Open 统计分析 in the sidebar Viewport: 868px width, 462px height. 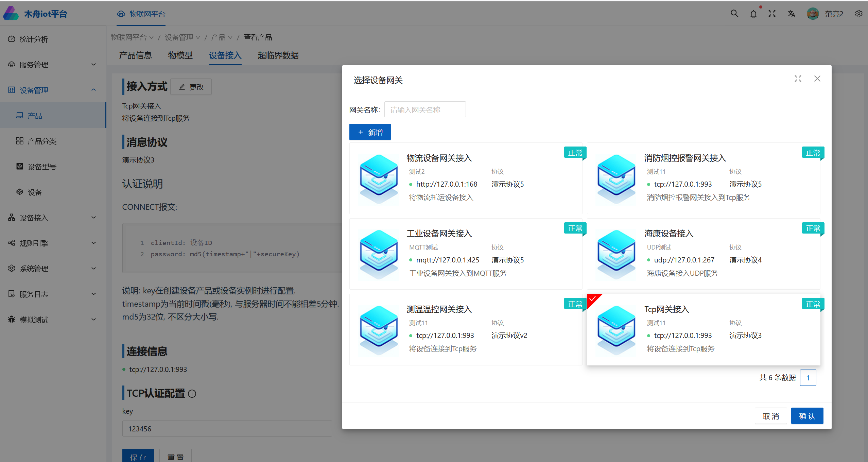pyautogui.click(x=53, y=39)
